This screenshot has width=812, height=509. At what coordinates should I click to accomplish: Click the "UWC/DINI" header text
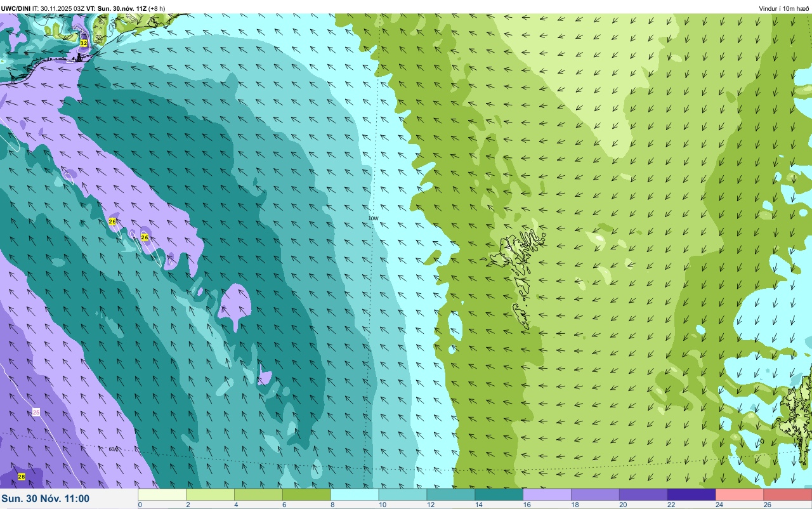[x=16, y=8]
